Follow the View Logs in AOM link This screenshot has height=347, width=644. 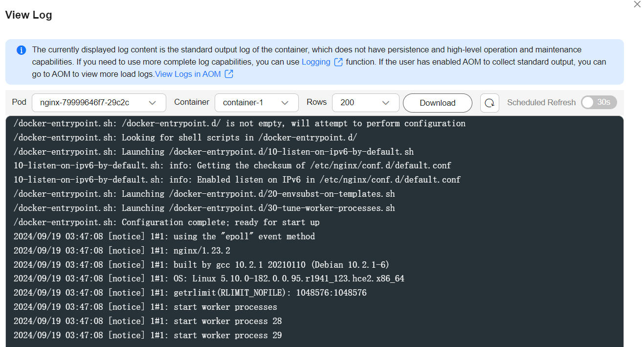(x=188, y=74)
